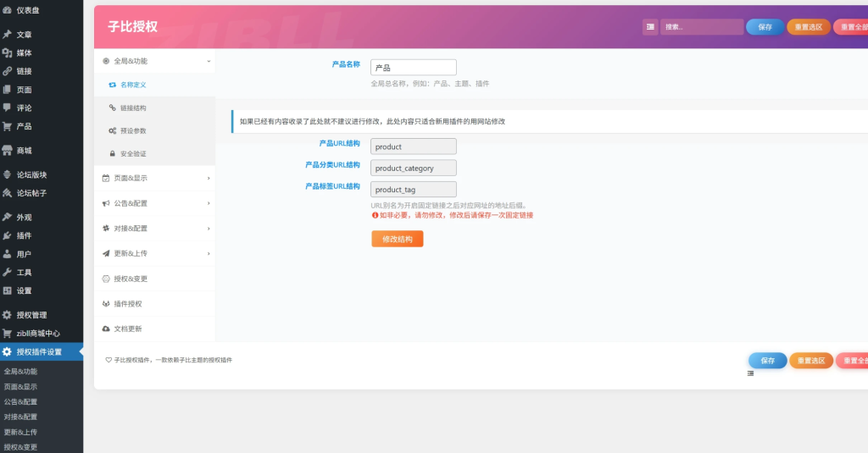This screenshot has width=868, height=453.
Task: Open the 仪表盘 dashboard icon
Action: tap(7, 10)
